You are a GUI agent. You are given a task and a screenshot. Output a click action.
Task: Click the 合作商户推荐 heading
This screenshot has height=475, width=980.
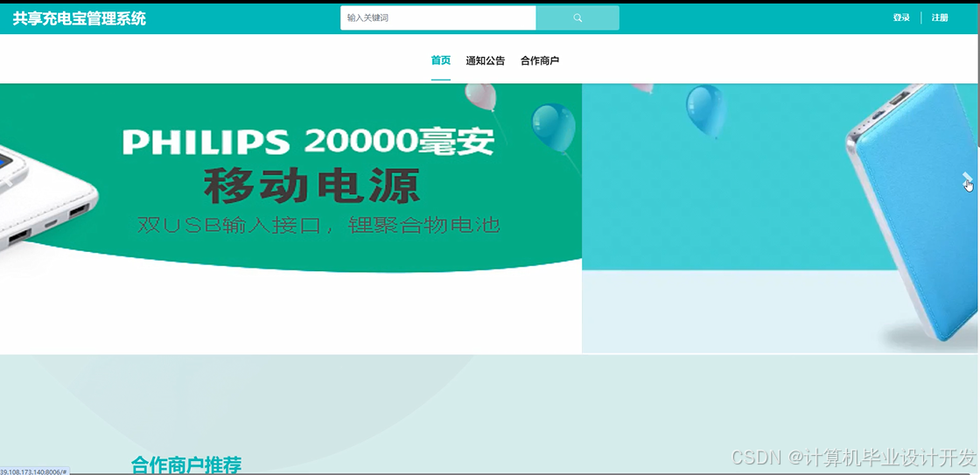(186, 465)
